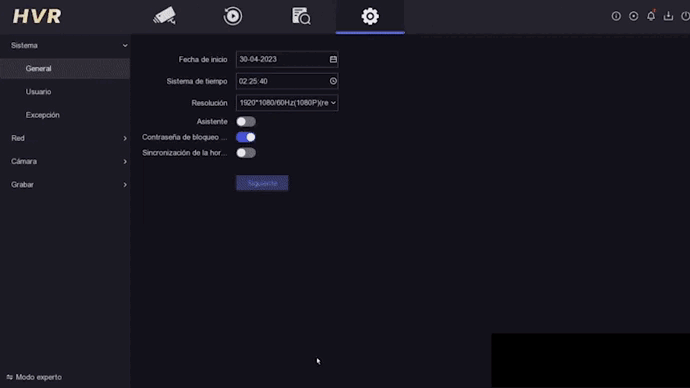This screenshot has width=690, height=388.
Task: Open the file search icon
Action: click(301, 16)
